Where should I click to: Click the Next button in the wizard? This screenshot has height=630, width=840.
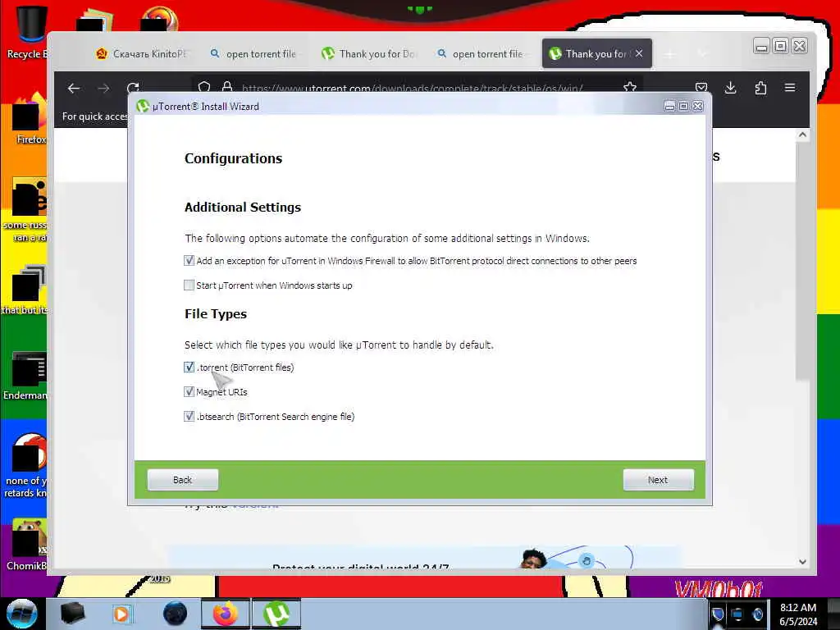[x=659, y=480]
